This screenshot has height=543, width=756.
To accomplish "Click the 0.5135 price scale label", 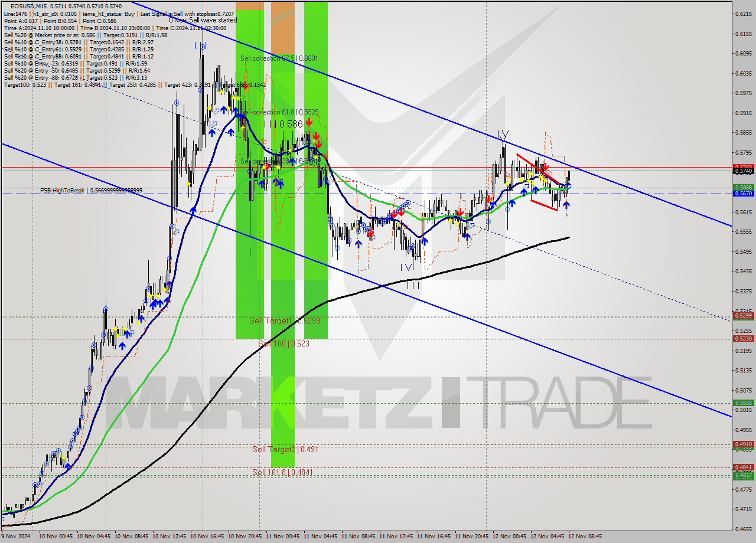I will (x=744, y=370).
